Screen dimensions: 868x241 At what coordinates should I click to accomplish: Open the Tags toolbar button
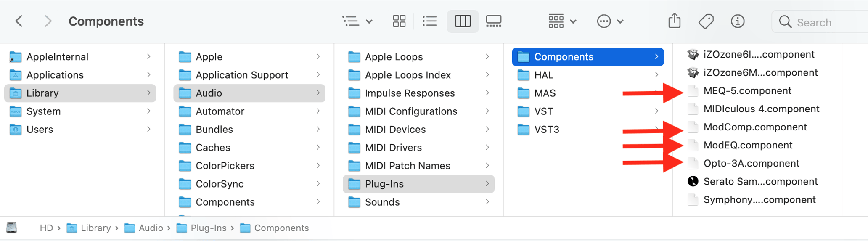[706, 21]
